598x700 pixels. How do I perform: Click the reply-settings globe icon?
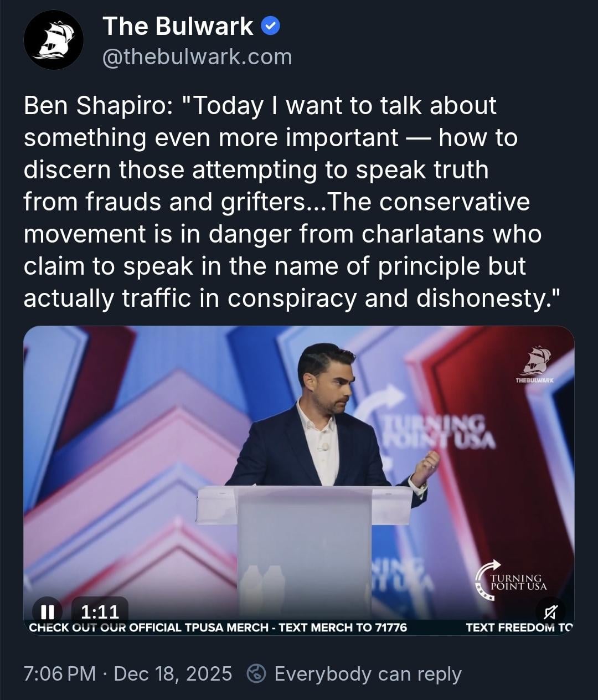pyautogui.click(x=256, y=674)
